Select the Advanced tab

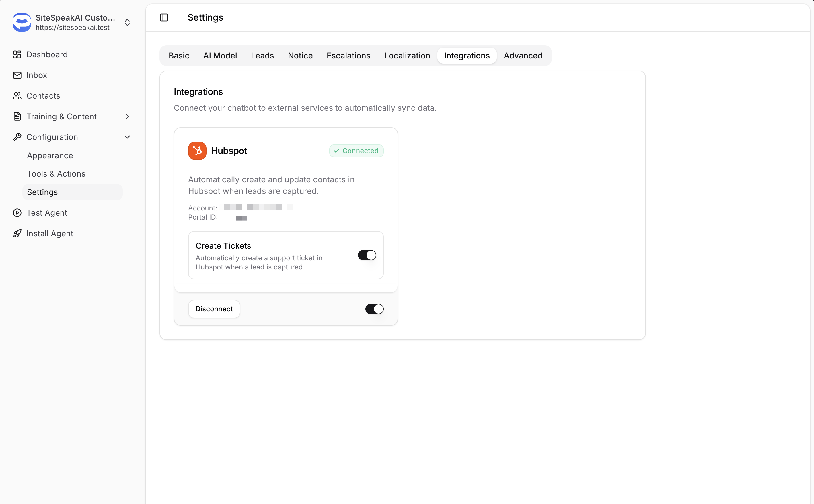523,56
